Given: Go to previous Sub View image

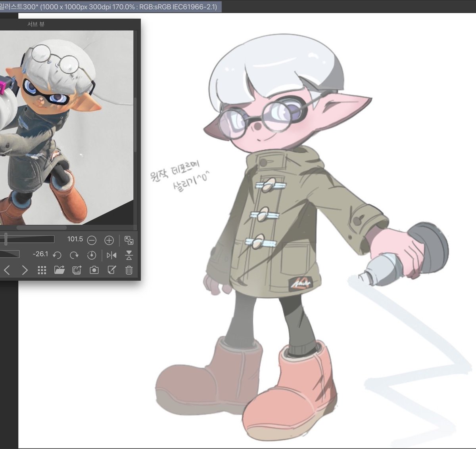Looking at the screenshot, I should pyautogui.click(x=7, y=270).
